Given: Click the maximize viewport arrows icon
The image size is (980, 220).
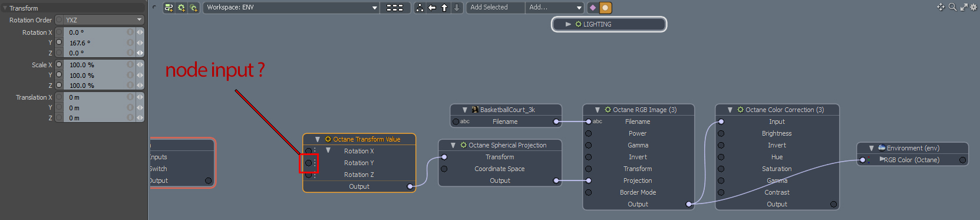Looking at the screenshot, I should pyautogui.click(x=964, y=7).
